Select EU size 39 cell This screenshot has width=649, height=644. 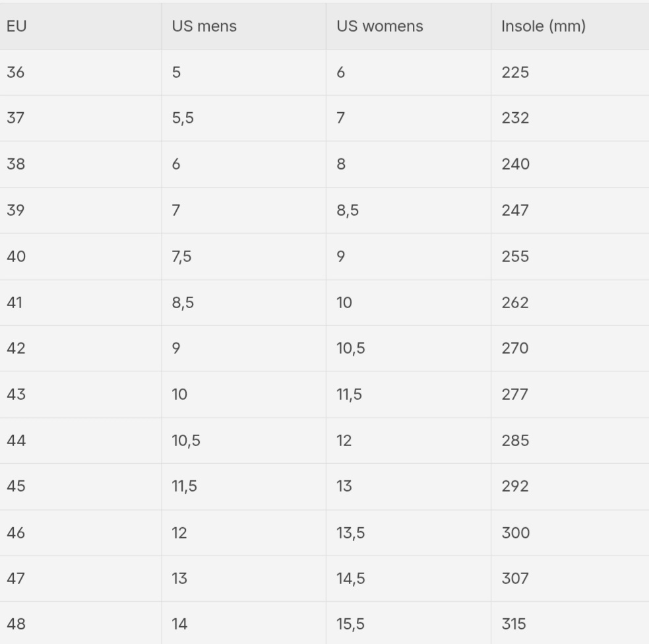pos(16,210)
